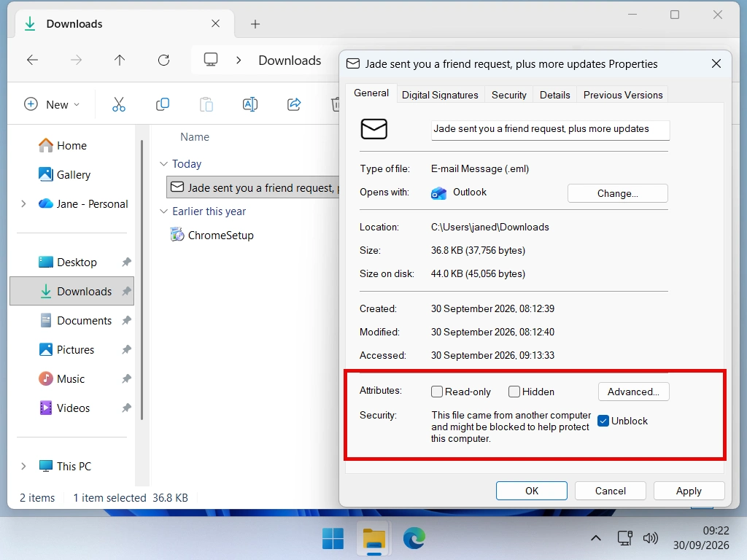
Task: Click the file name text field
Action: pyautogui.click(x=550, y=130)
